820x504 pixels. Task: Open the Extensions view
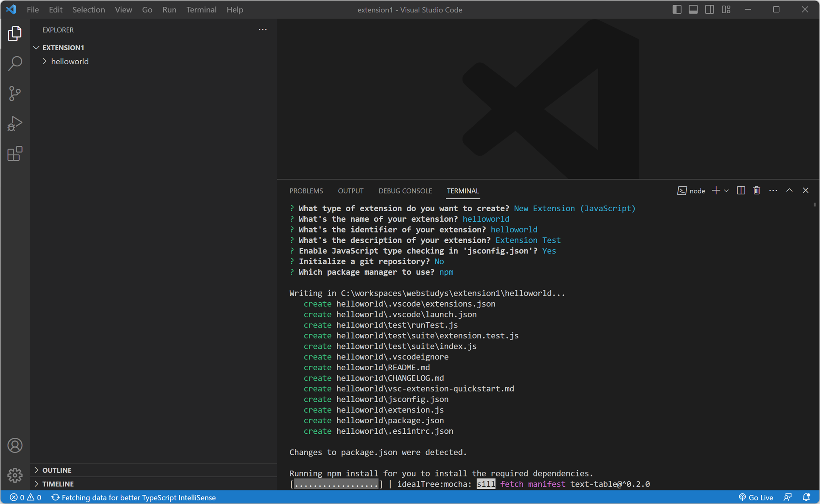point(15,154)
